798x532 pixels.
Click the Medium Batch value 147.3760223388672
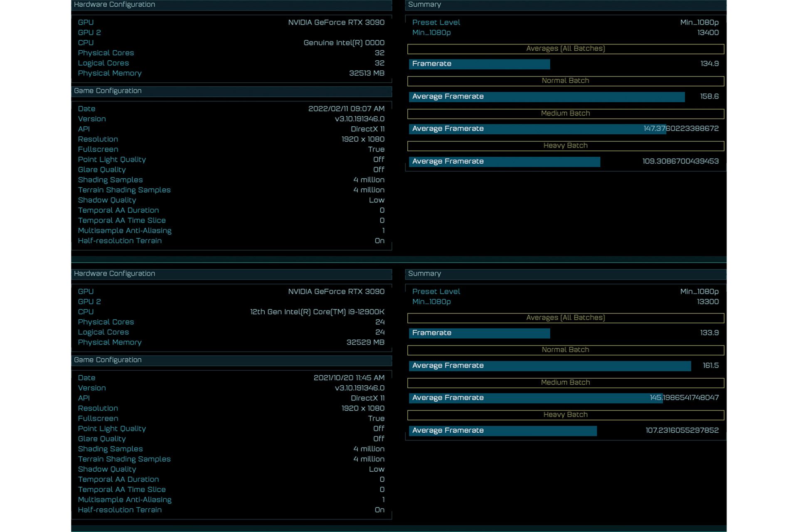click(x=681, y=129)
